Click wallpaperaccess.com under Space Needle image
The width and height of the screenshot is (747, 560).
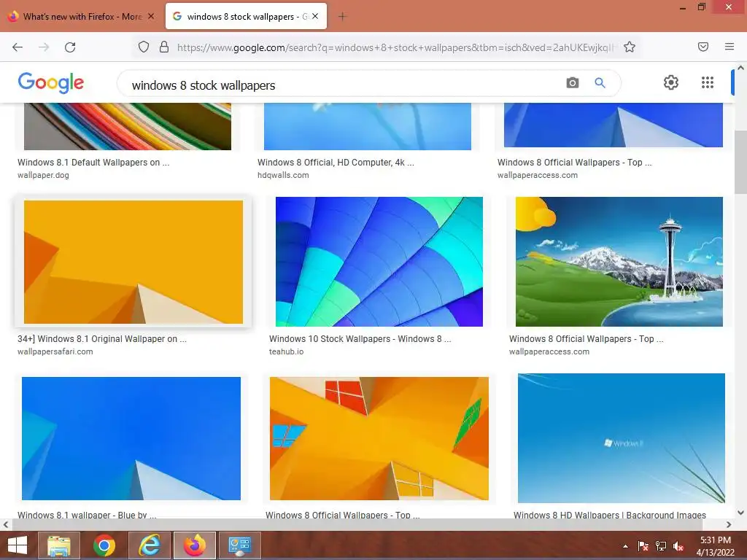coord(549,352)
